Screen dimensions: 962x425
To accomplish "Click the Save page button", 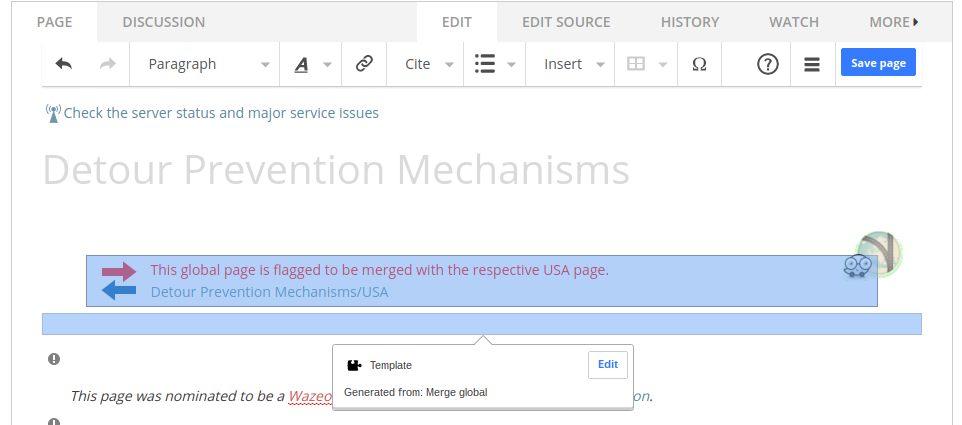I will pyautogui.click(x=878, y=63).
